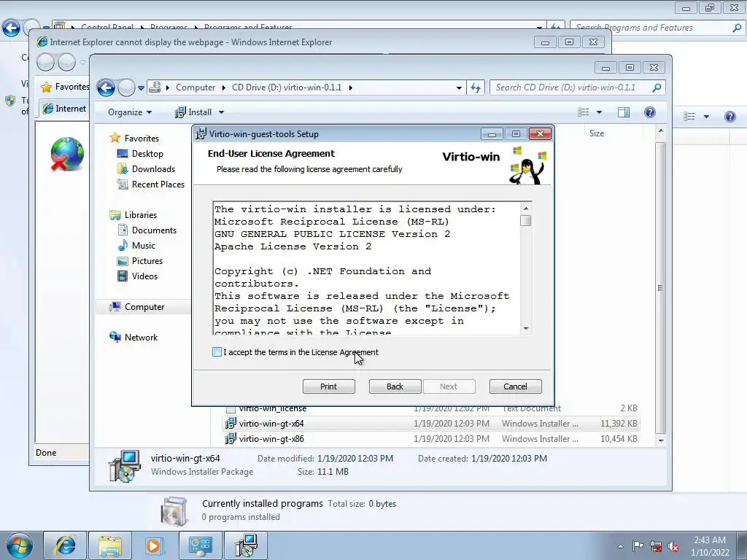Cancel the Virtio-win guest tools setup

pyautogui.click(x=516, y=386)
